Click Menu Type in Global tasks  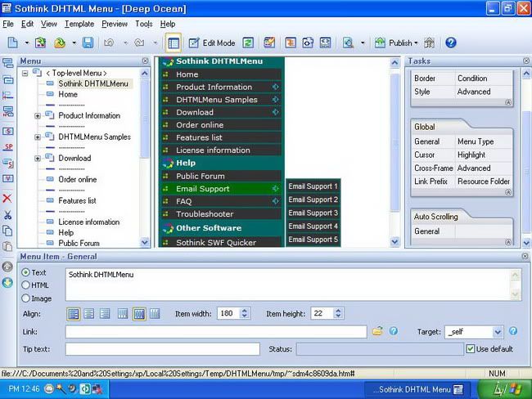pos(476,141)
